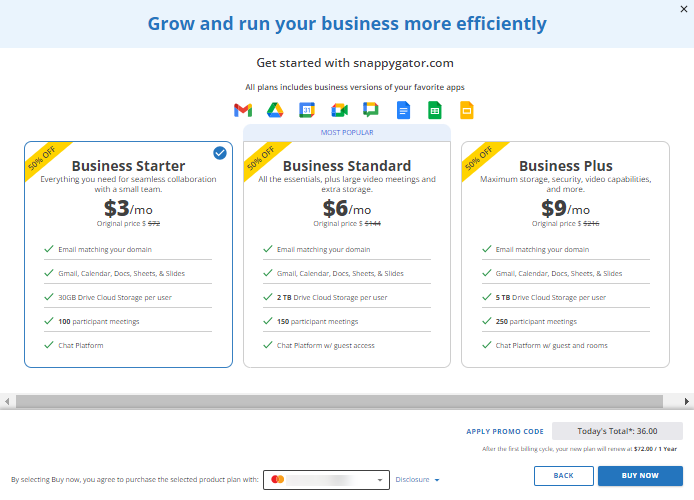The width and height of the screenshot is (694, 500).
Task: Select the Business Plus plan card
Action: pos(565,254)
